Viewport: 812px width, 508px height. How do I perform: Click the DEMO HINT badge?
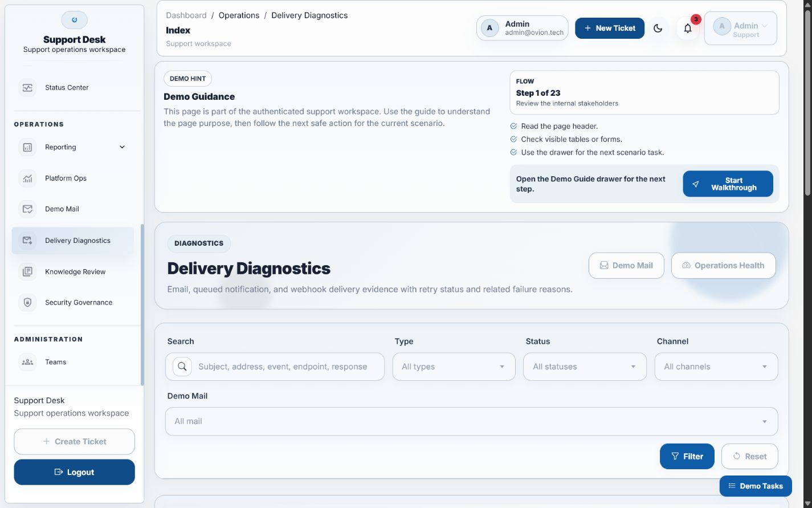click(x=187, y=79)
